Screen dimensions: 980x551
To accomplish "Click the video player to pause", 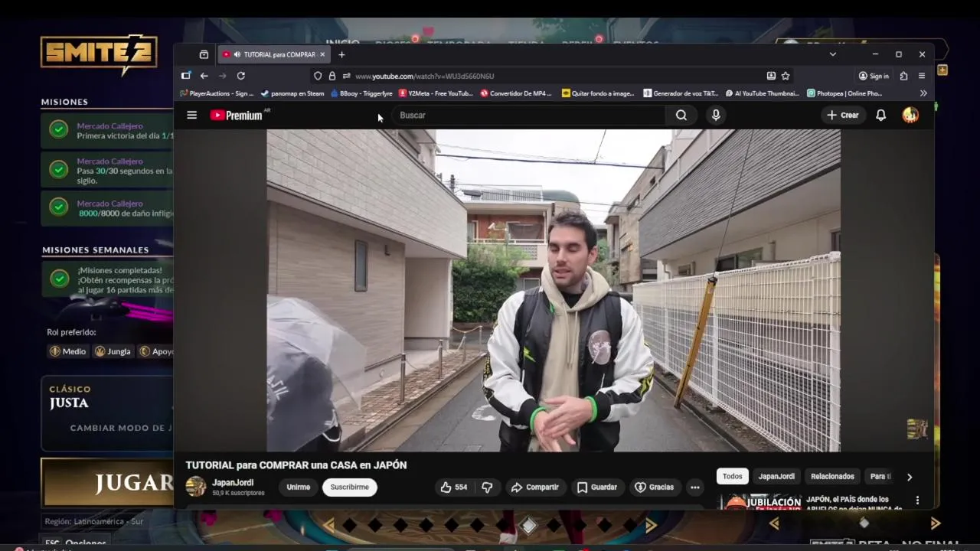I will 553,290.
